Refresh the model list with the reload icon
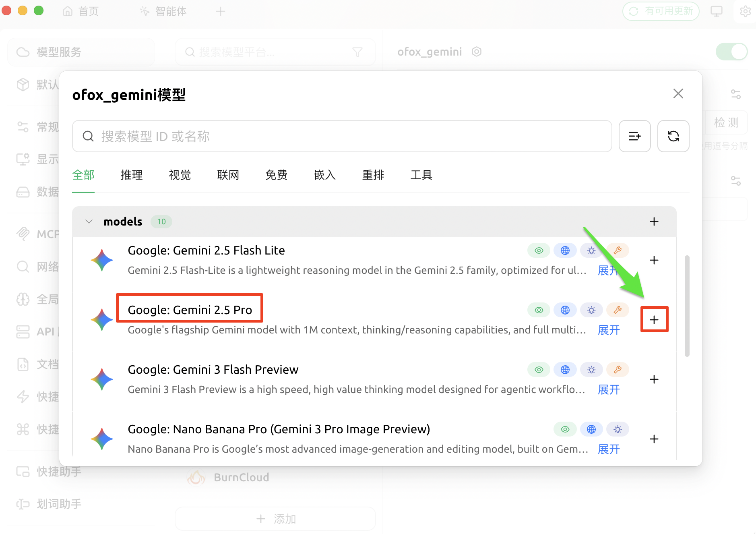This screenshot has width=756, height=534. click(673, 136)
